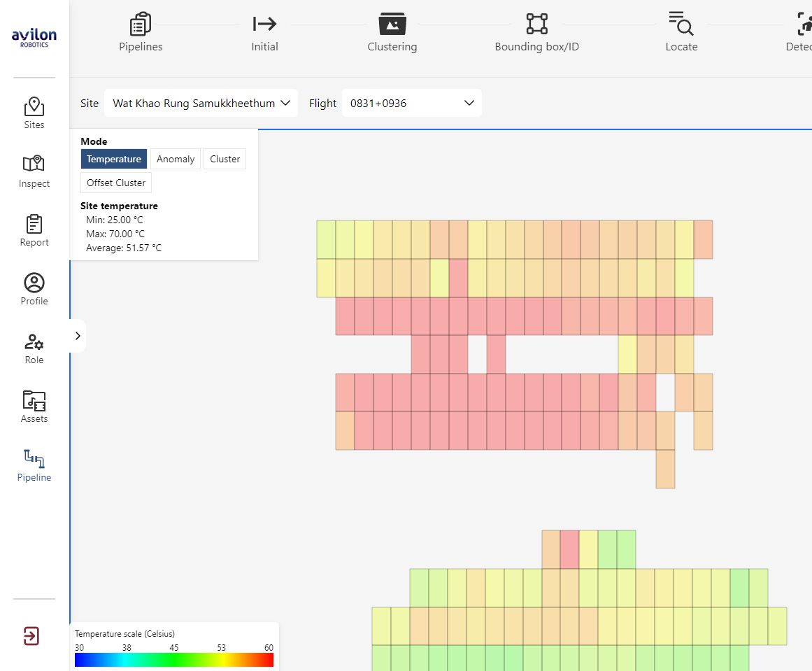Select the Clustering step icon
This screenshot has height=671, width=812.
click(392, 24)
